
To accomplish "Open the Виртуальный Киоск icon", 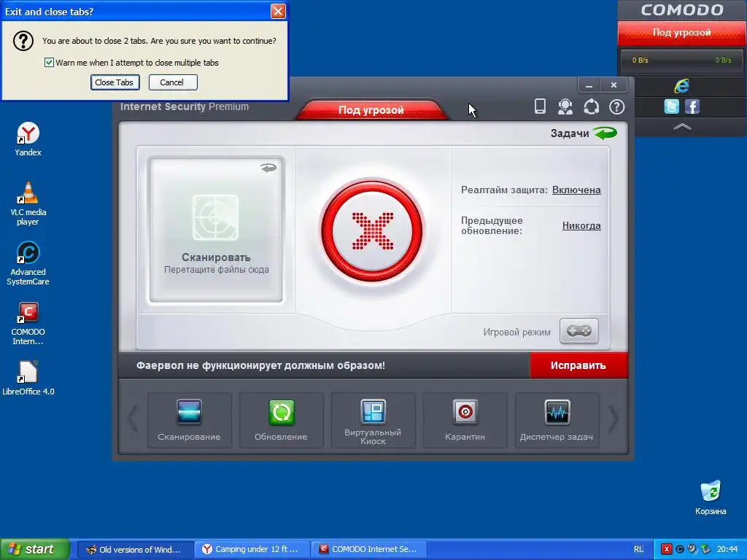I will click(373, 411).
